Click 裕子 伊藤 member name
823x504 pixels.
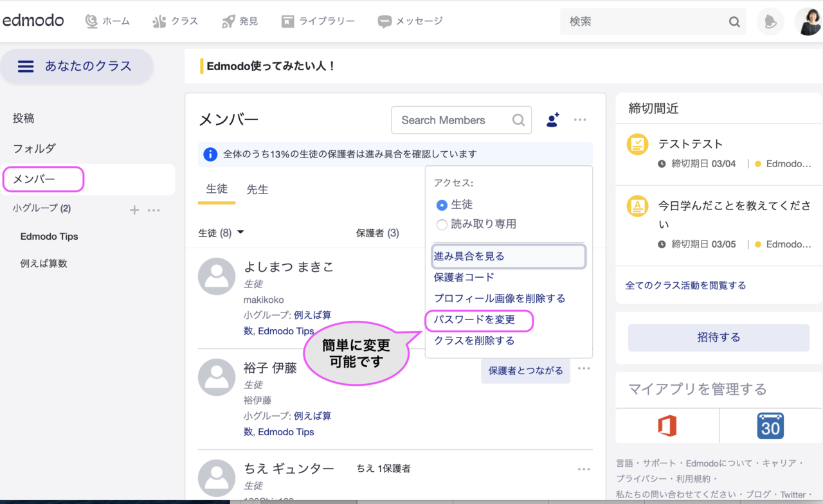tap(270, 368)
